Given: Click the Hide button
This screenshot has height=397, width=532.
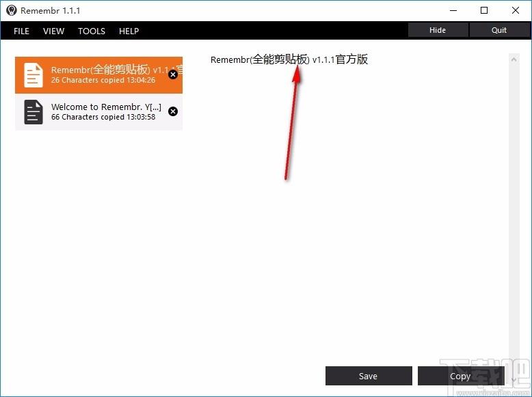Looking at the screenshot, I should coord(438,30).
